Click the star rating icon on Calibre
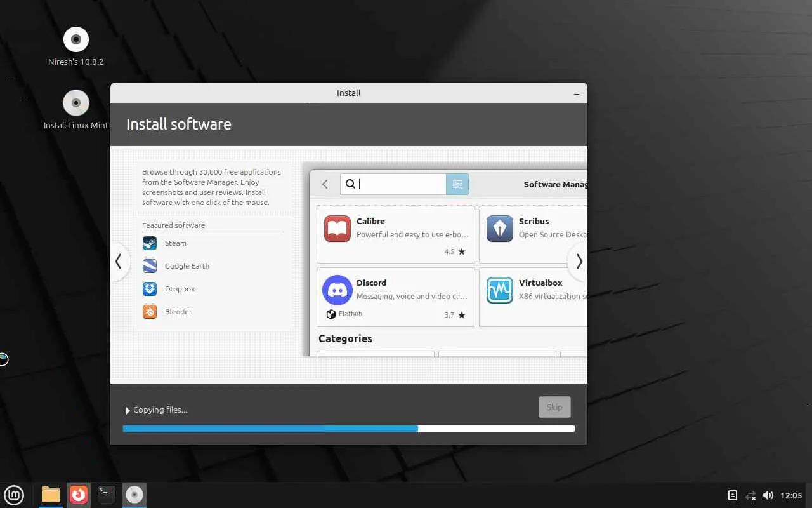Screen dimensions: 812x508 pos(462,252)
